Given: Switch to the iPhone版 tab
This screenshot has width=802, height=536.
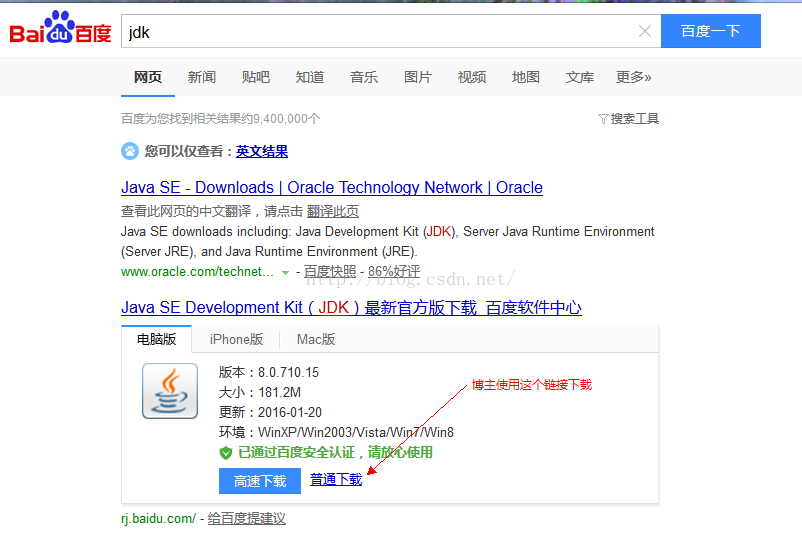Looking at the screenshot, I should click(236, 339).
